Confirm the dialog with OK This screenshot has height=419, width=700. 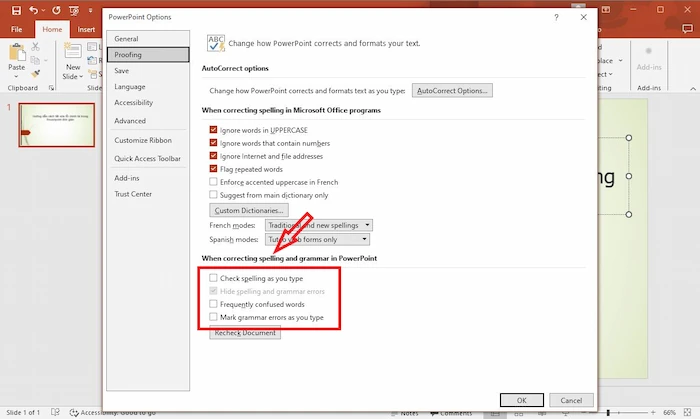(x=521, y=400)
